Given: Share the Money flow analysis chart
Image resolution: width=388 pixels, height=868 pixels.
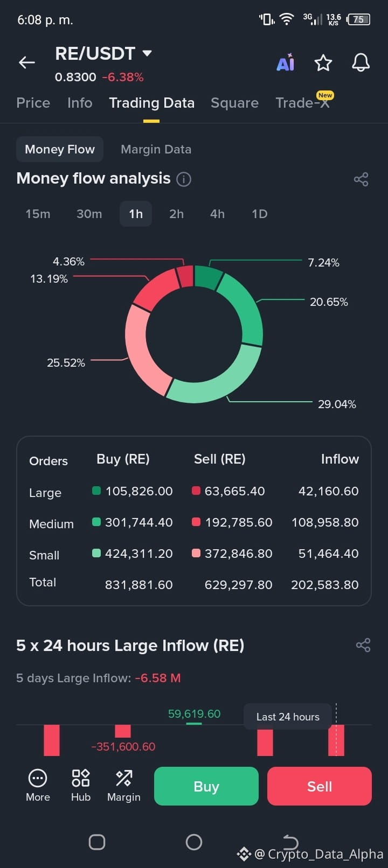Looking at the screenshot, I should (x=361, y=179).
